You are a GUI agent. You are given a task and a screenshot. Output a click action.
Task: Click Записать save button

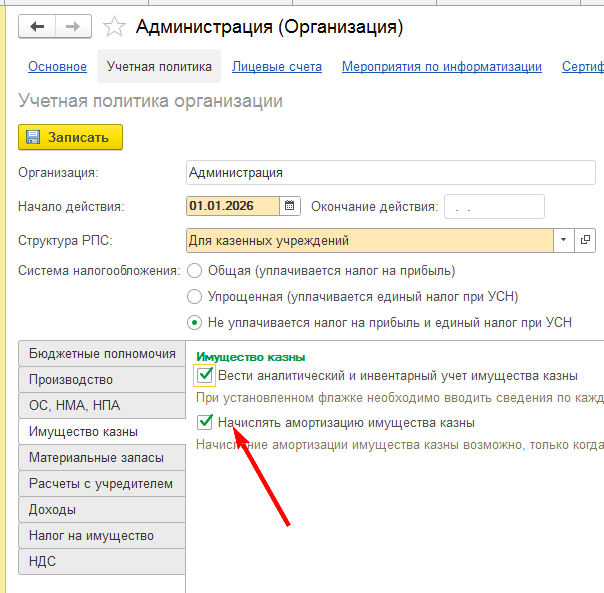(70, 137)
